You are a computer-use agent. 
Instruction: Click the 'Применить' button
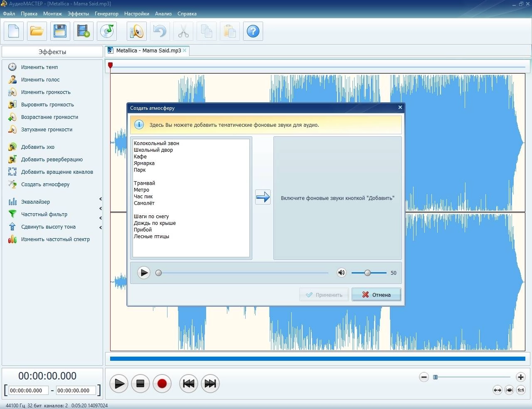(x=324, y=295)
